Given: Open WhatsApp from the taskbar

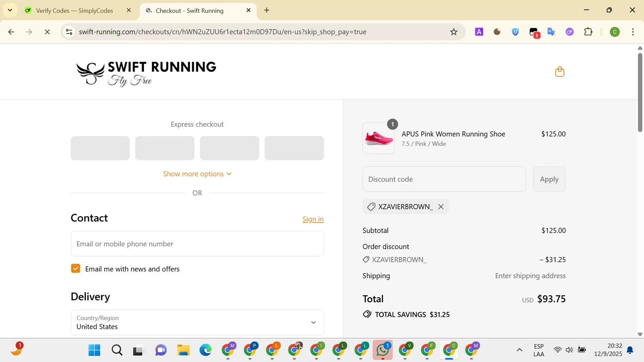Looking at the screenshot, I should (x=383, y=350).
